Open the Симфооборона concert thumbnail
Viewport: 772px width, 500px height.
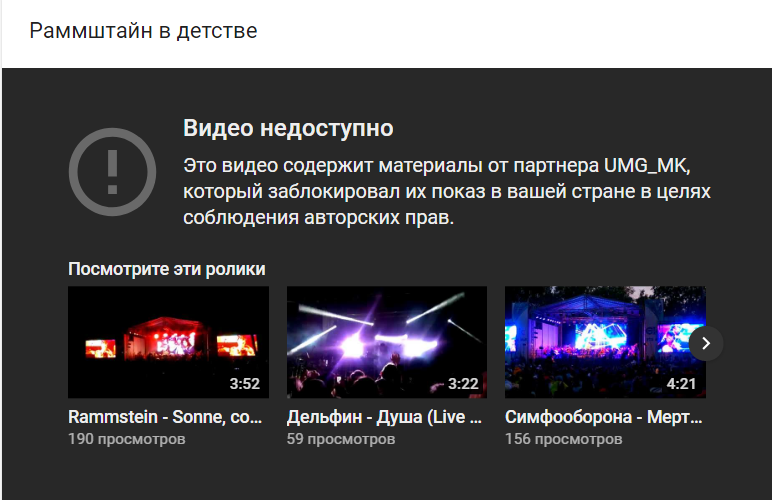(x=605, y=342)
